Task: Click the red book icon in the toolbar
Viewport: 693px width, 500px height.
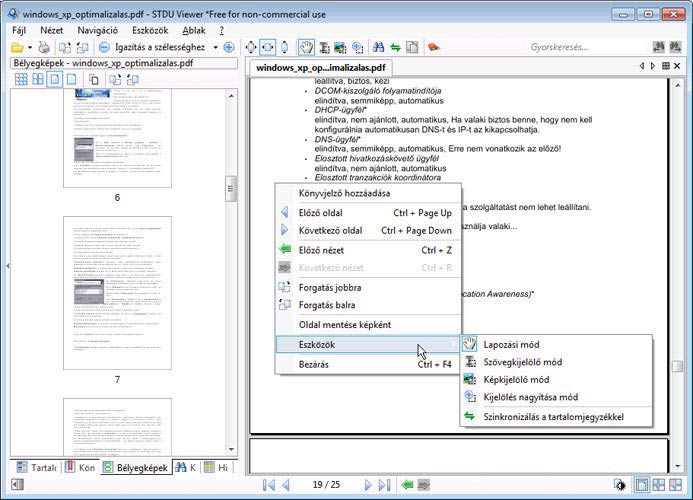Action: tap(434, 47)
